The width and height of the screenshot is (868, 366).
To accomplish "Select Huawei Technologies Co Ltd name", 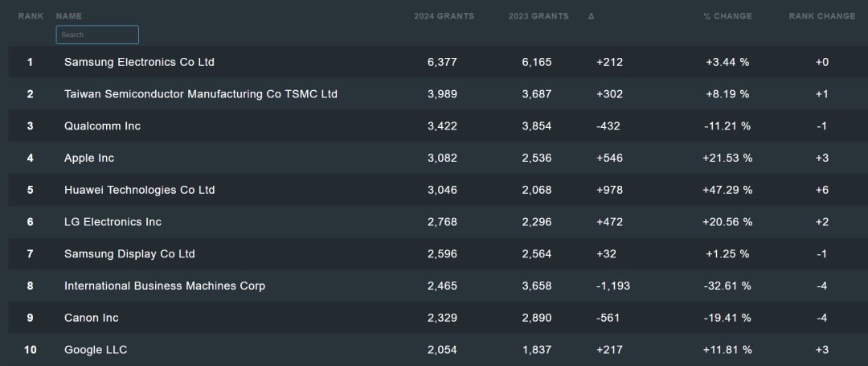I will [x=140, y=190].
